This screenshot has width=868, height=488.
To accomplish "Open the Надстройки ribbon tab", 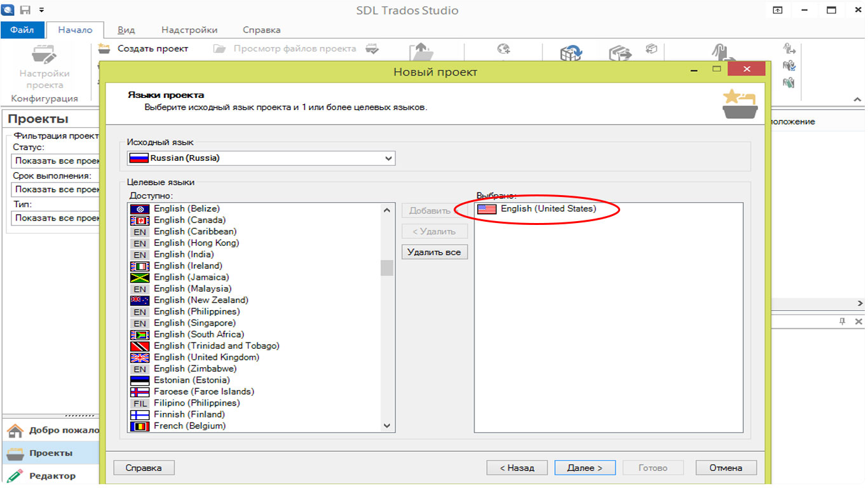I will tap(189, 30).
